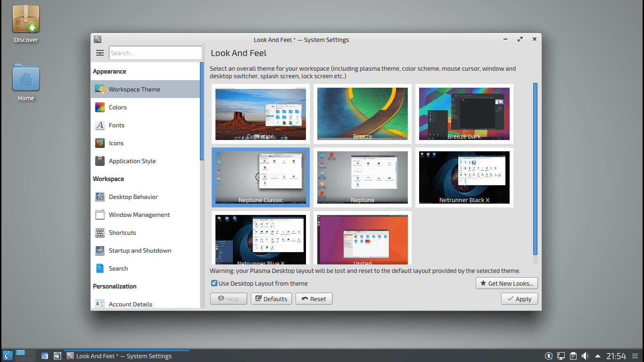The width and height of the screenshot is (644, 362).
Task: Select the Netrunner Blue X theme thumbnail
Action: [261, 238]
